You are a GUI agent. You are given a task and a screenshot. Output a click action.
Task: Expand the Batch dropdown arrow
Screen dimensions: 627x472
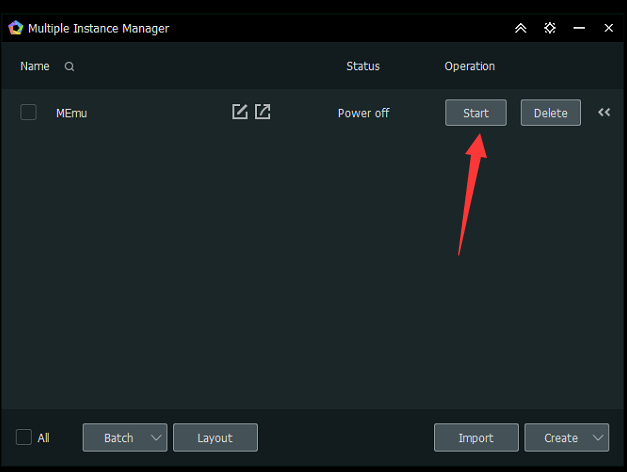[x=156, y=438]
